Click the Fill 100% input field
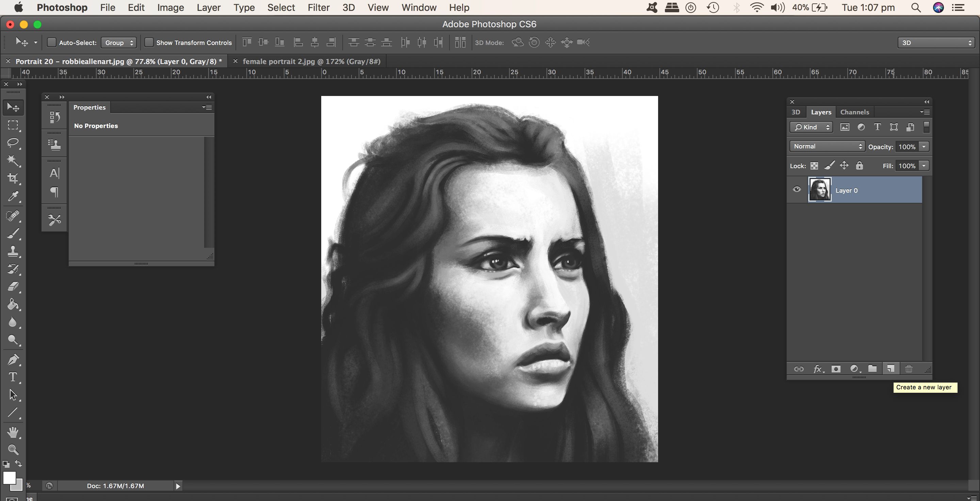This screenshot has width=980, height=501. [907, 165]
